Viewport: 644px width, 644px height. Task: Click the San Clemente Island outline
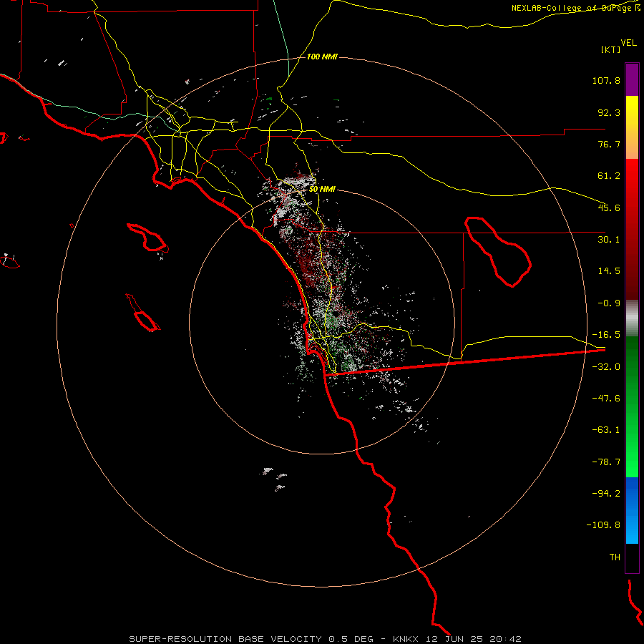[143, 313]
